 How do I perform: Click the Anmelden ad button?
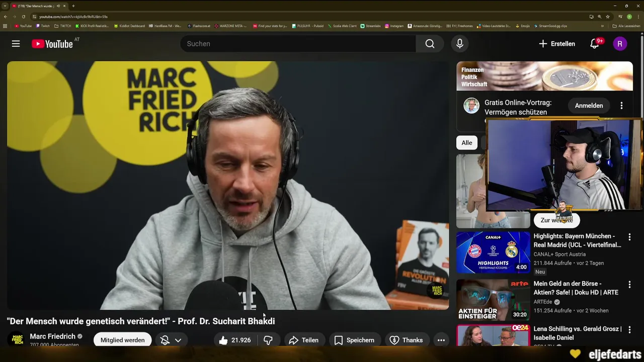pyautogui.click(x=589, y=106)
